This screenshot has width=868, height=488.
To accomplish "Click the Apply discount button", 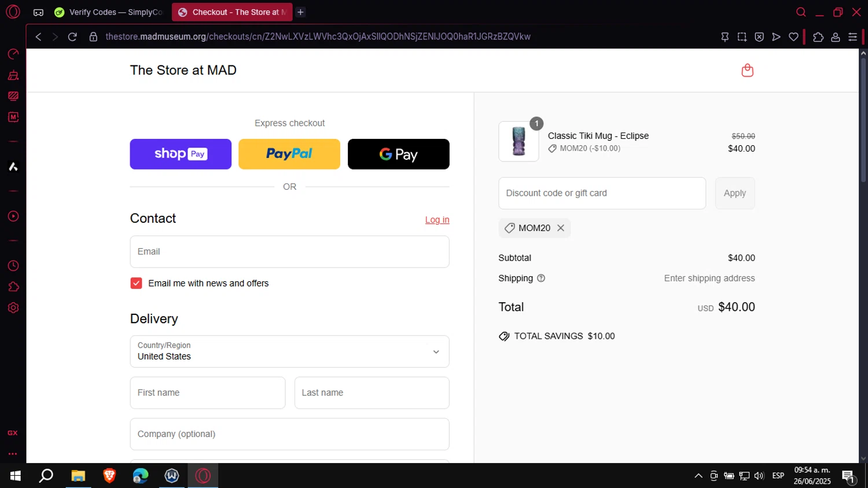I will (735, 193).
